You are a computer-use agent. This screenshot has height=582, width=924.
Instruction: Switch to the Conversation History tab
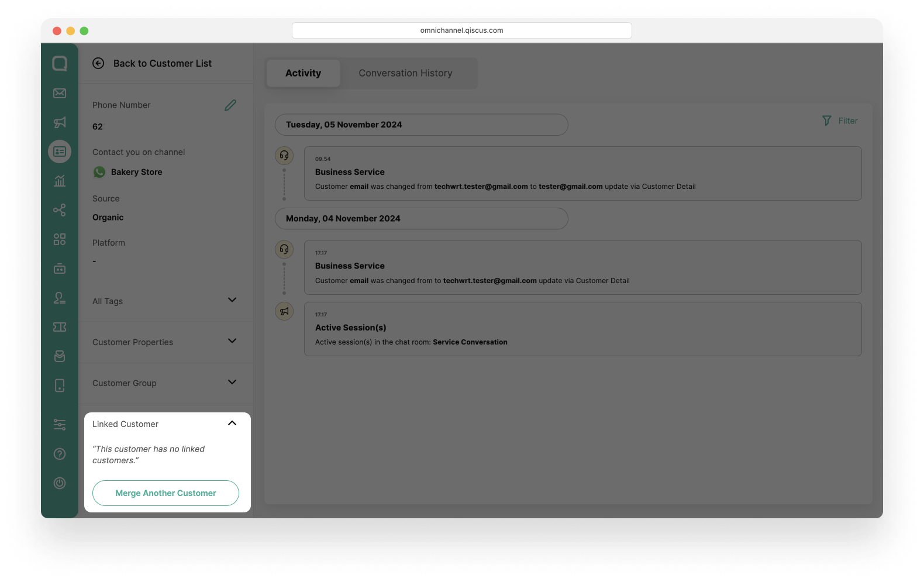pyautogui.click(x=406, y=73)
